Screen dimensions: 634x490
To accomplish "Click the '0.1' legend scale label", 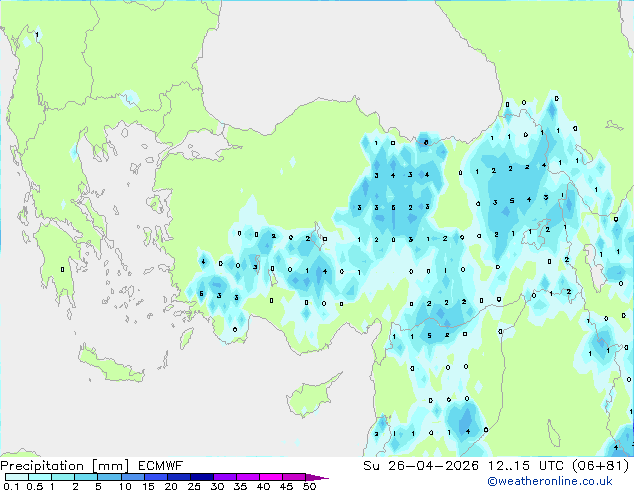I will pyautogui.click(x=11, y=486).
